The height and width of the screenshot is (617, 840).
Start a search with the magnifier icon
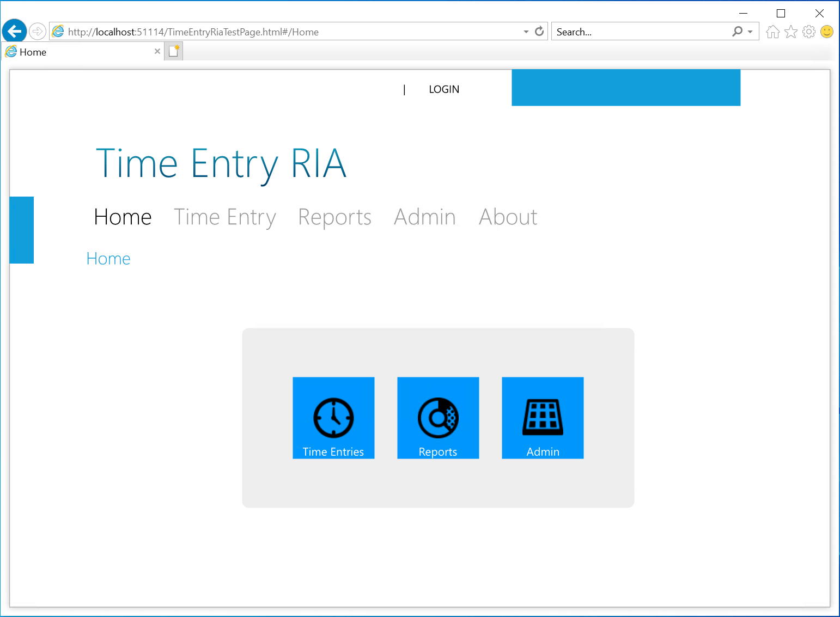click(x=737, y=31)
